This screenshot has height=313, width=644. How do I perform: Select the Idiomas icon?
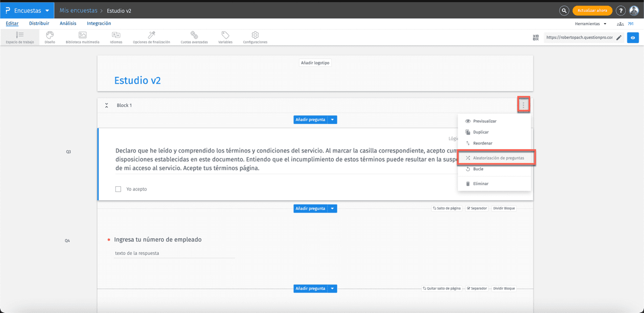point(116,37)
